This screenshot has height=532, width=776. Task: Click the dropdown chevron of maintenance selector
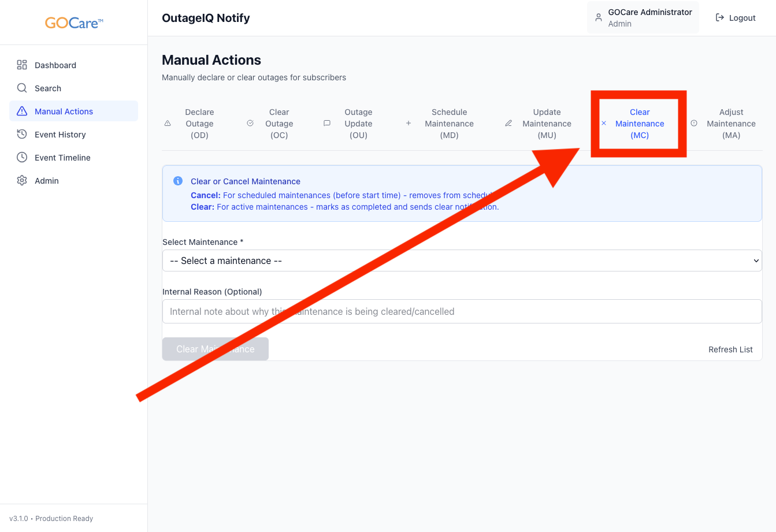click(x=756, y=261)
